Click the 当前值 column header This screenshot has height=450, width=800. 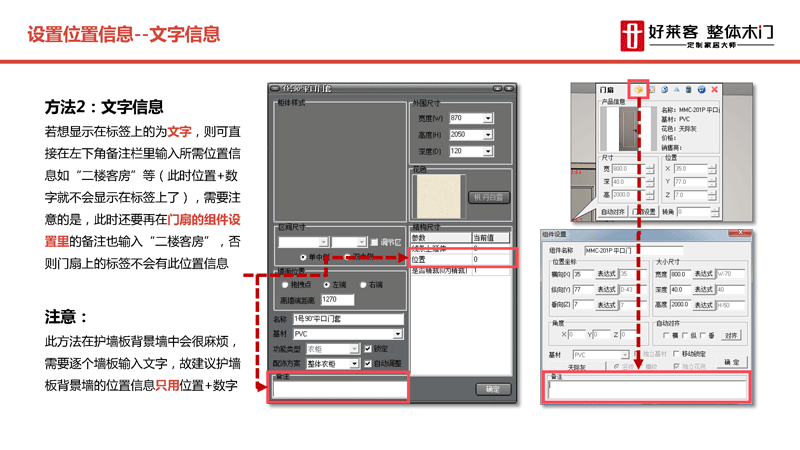pyautogui.click(x=491, y=238)
